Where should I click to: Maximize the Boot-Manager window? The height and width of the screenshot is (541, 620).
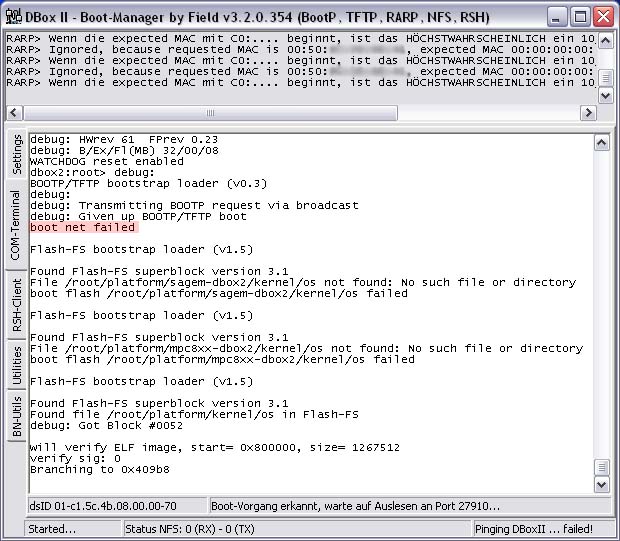(580, 17)
